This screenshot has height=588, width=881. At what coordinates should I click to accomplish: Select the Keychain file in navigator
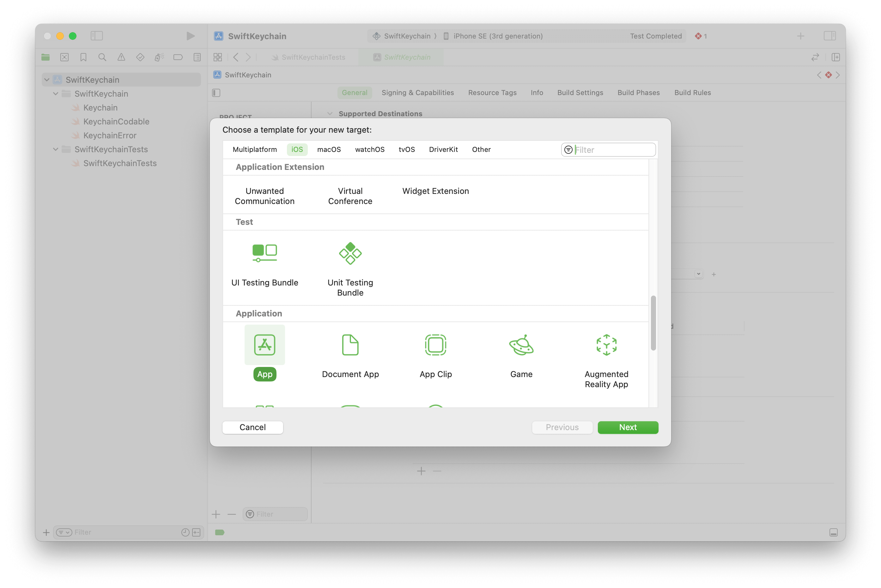coord(100,108)
